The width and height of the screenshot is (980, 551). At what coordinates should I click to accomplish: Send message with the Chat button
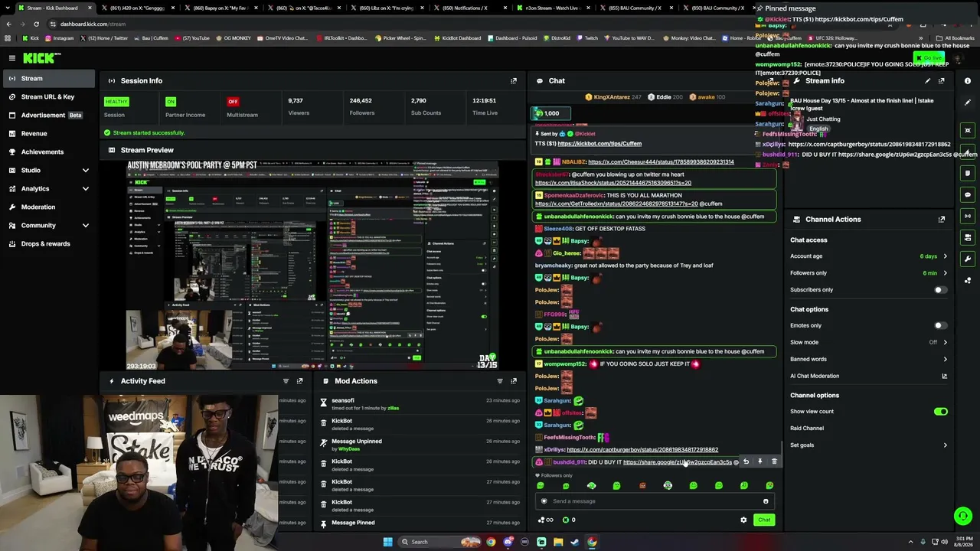[764, 520]
